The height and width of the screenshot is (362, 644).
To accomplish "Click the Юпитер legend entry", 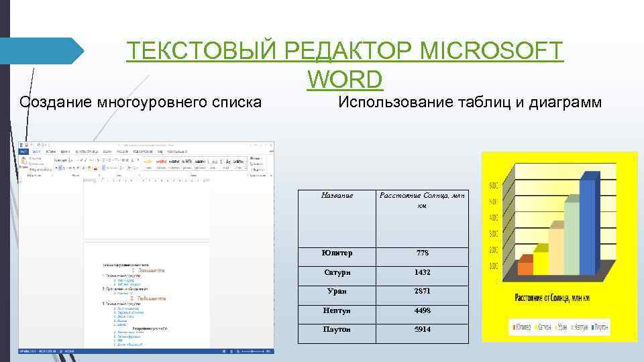I will pos(522,327).
